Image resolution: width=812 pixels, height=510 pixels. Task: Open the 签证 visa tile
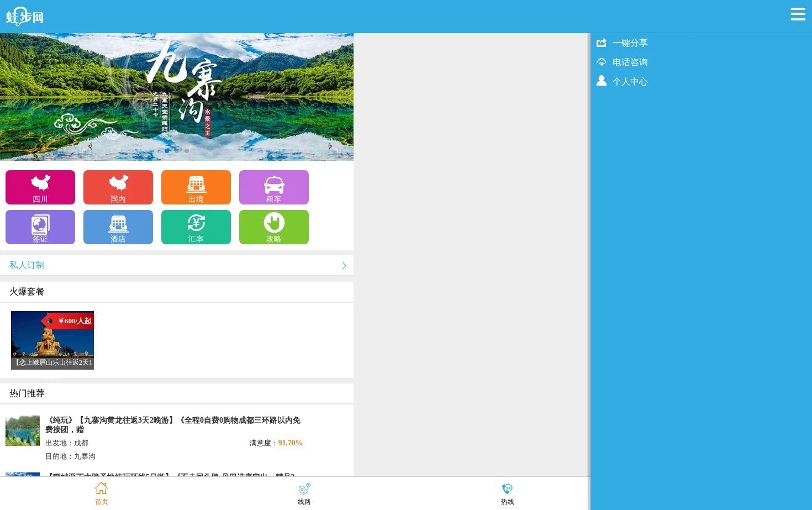click(40, 227)
